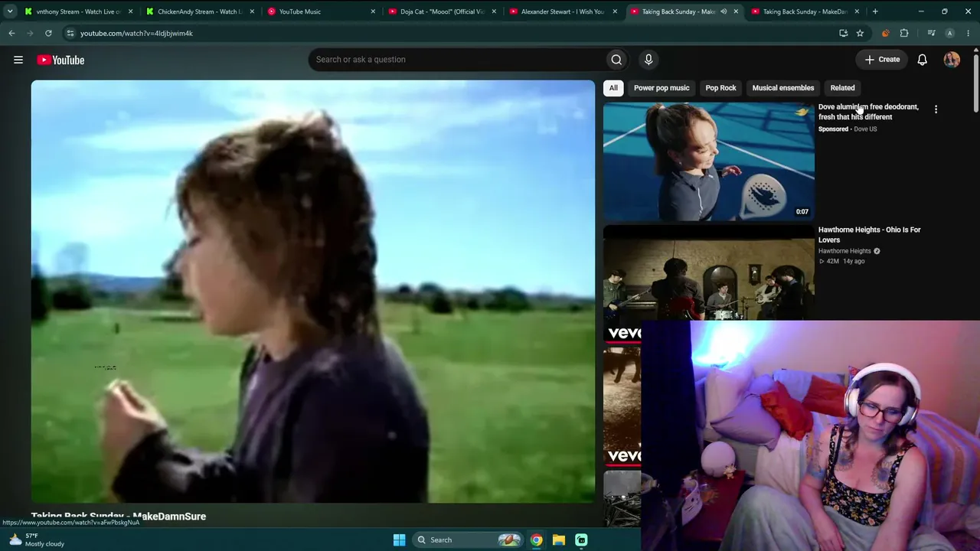Go to the YouTube home logo
980x551 pixels.
pyautogui.click(x=60, y=60)
